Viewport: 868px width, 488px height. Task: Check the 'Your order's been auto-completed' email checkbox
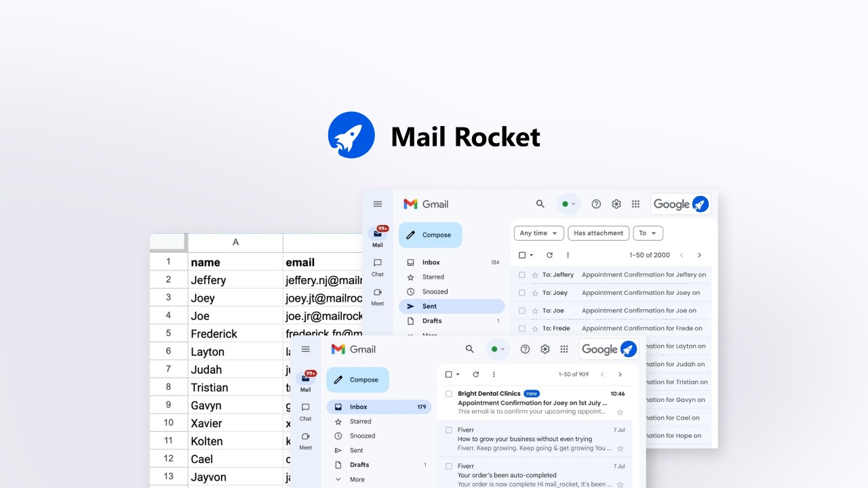(x=448, y=466)
